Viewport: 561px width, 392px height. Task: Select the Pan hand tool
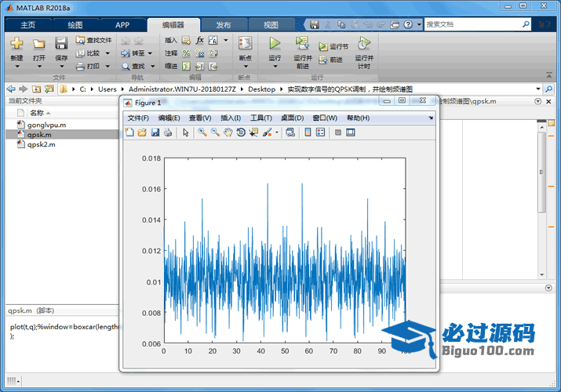coord(228,132)
